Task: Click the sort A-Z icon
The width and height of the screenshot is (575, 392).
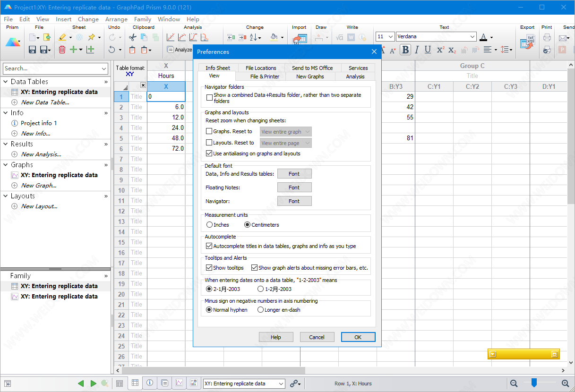Action: point(254,37)
